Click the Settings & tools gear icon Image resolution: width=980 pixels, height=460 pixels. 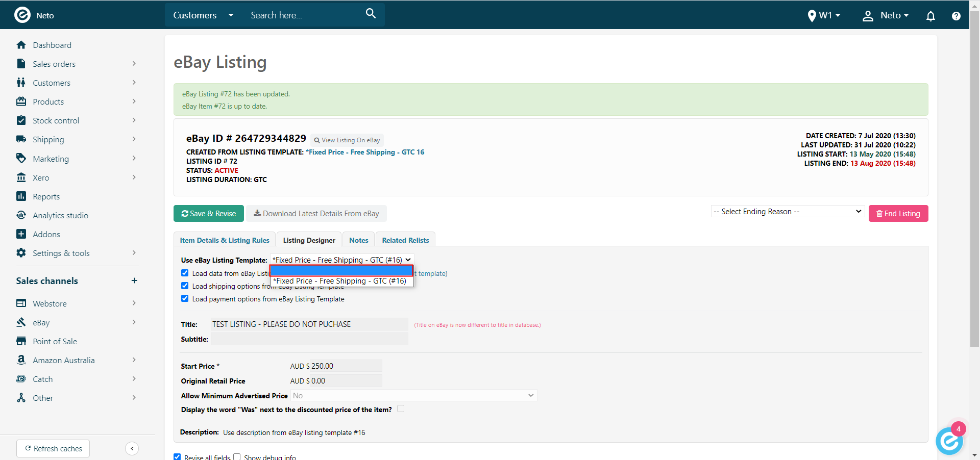click(x=21, y=253)
